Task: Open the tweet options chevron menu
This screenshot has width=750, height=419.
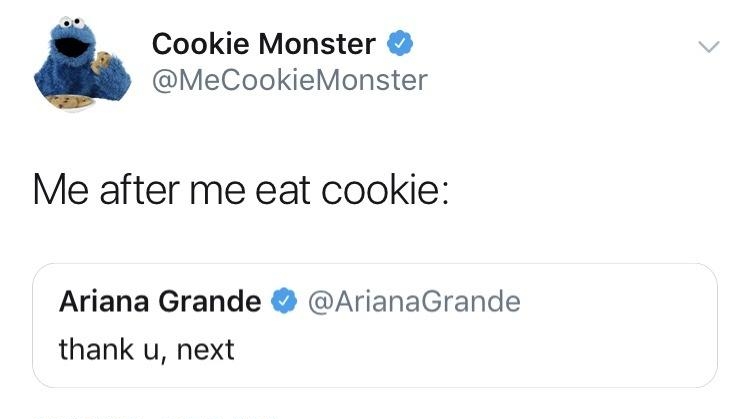Action: tap(708, 47)
